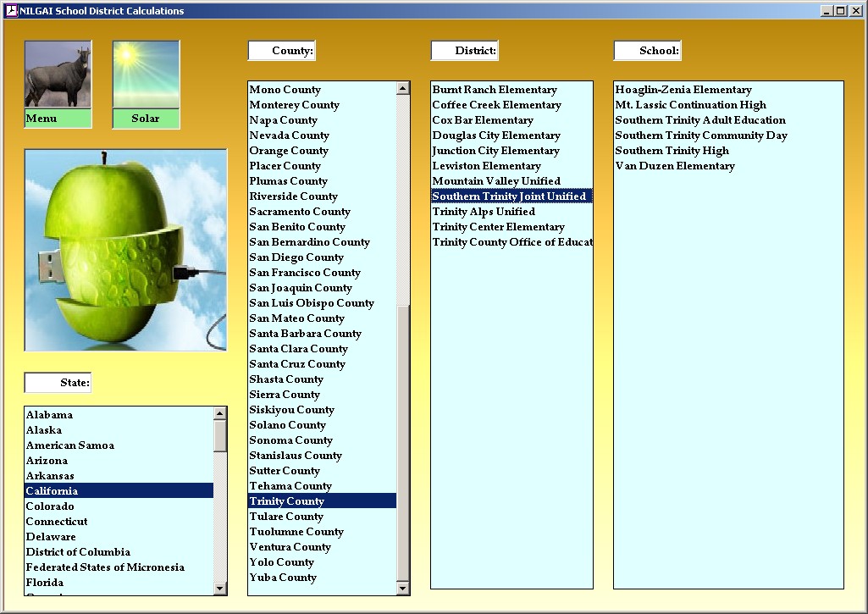Click the app icon in title bar
868x614 pixels.
tap(11, 11)
